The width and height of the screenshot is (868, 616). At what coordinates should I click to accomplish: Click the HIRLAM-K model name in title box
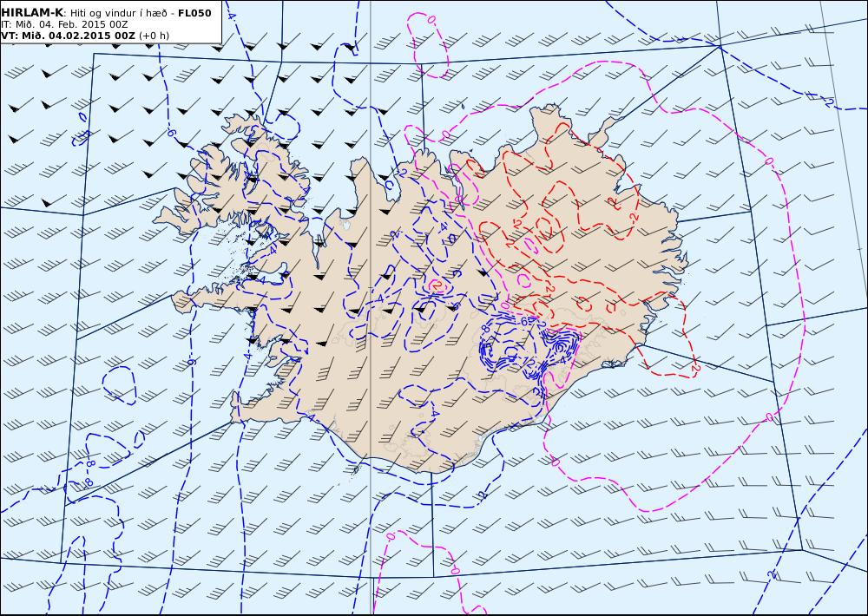pyautogui.click(x=32, y=12)
